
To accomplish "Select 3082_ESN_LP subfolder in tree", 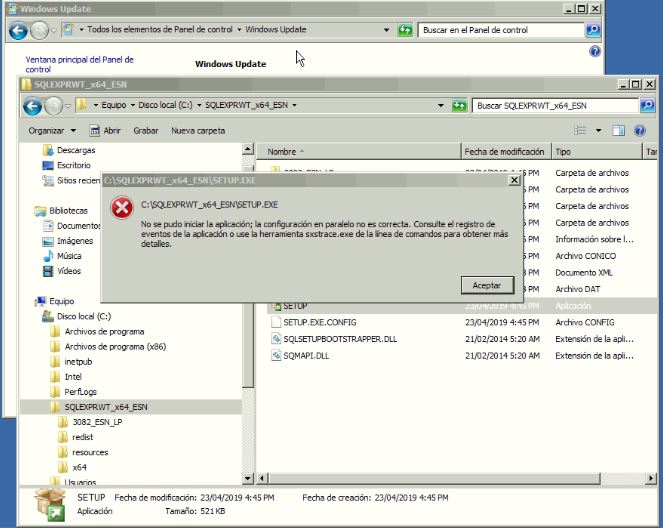I will (x=90, y=422).
